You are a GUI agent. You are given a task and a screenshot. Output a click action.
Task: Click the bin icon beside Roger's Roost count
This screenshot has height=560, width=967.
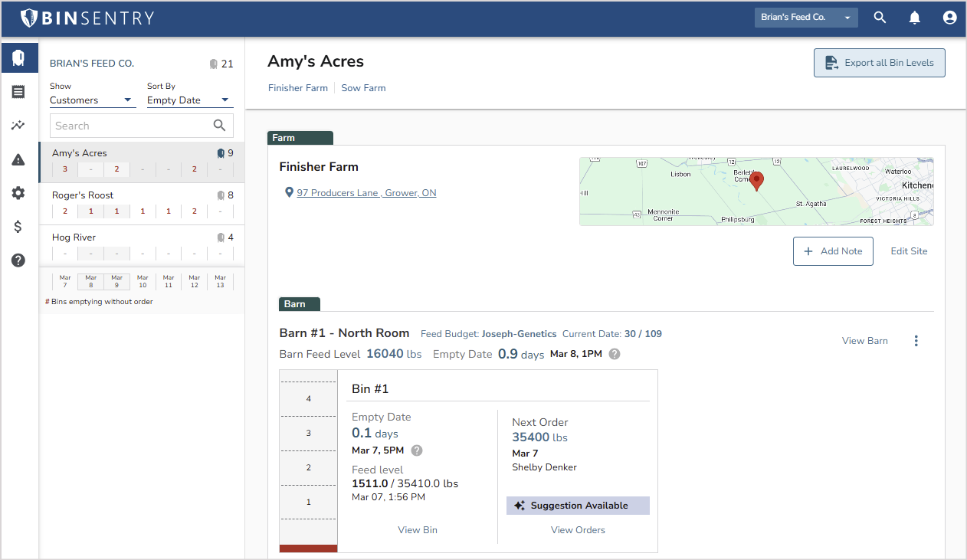(x=221, y=195)
